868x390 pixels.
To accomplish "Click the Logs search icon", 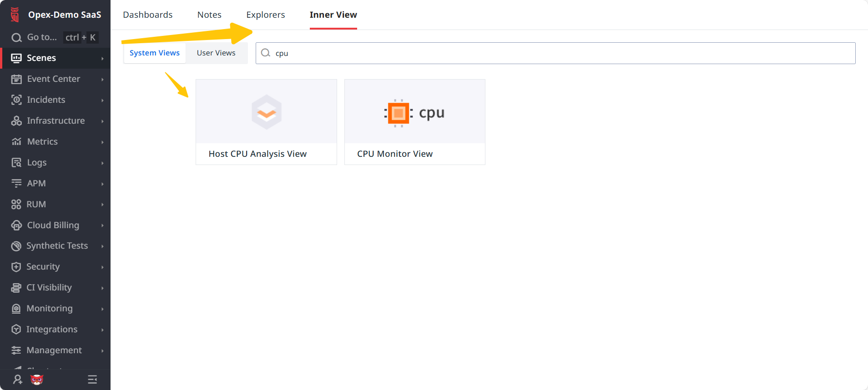I will (x=16, y=163).
